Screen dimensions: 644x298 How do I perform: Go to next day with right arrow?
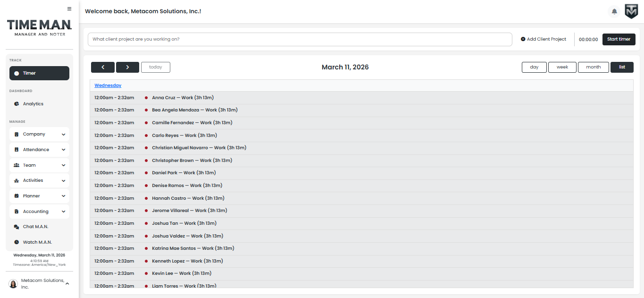[x=127, y=67]
